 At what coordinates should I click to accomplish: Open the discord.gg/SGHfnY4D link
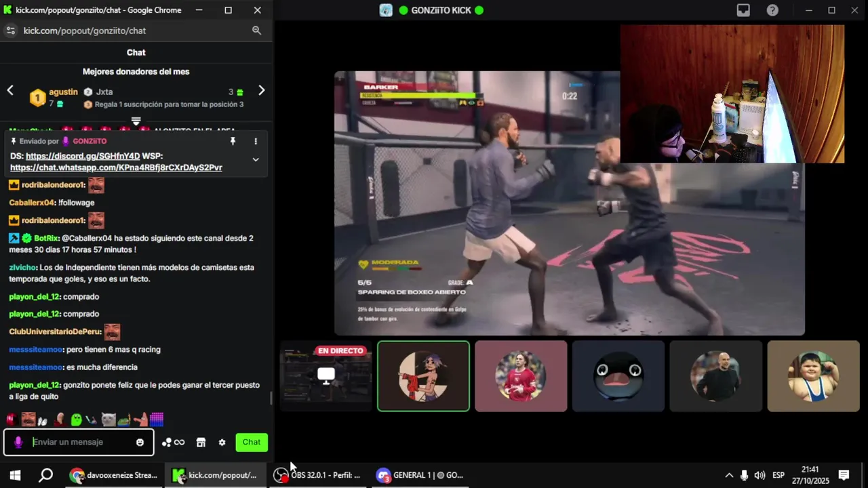click(x=83, y=156)
